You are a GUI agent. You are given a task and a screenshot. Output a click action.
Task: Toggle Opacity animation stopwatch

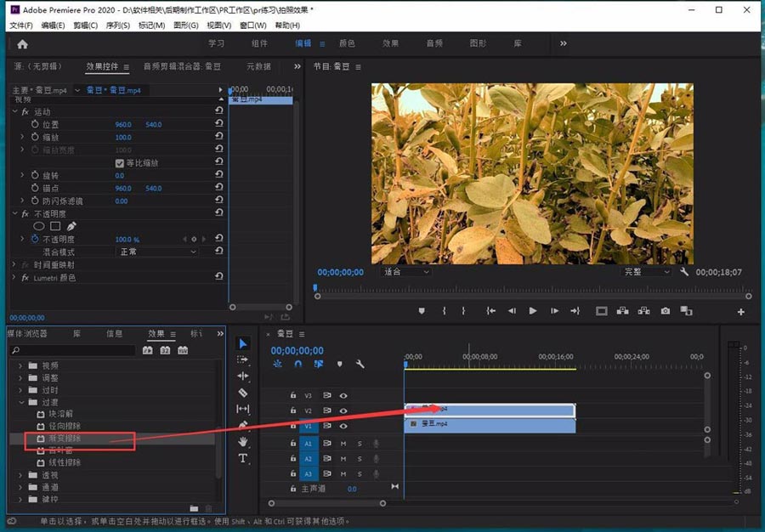35,239
